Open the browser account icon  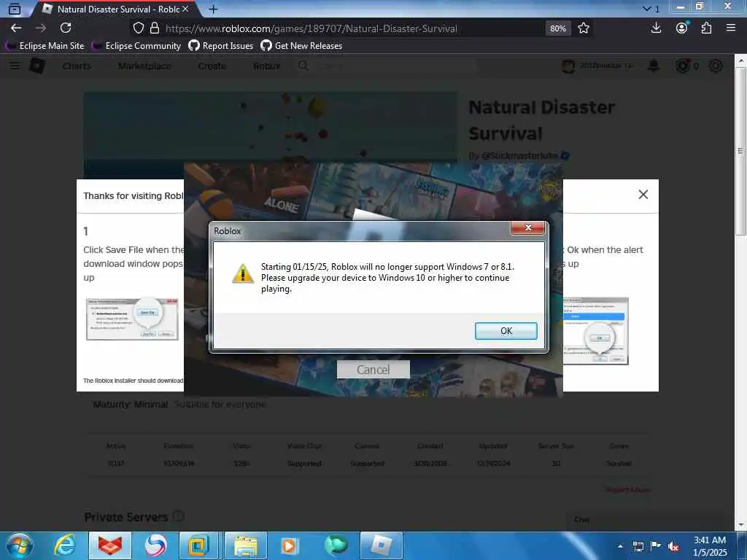[x=682, y=28]
